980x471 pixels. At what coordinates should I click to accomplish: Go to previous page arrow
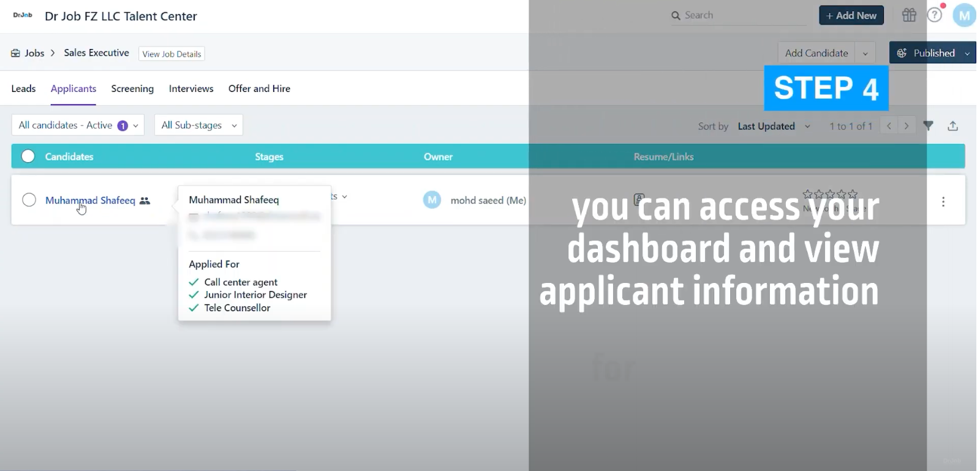889,126
